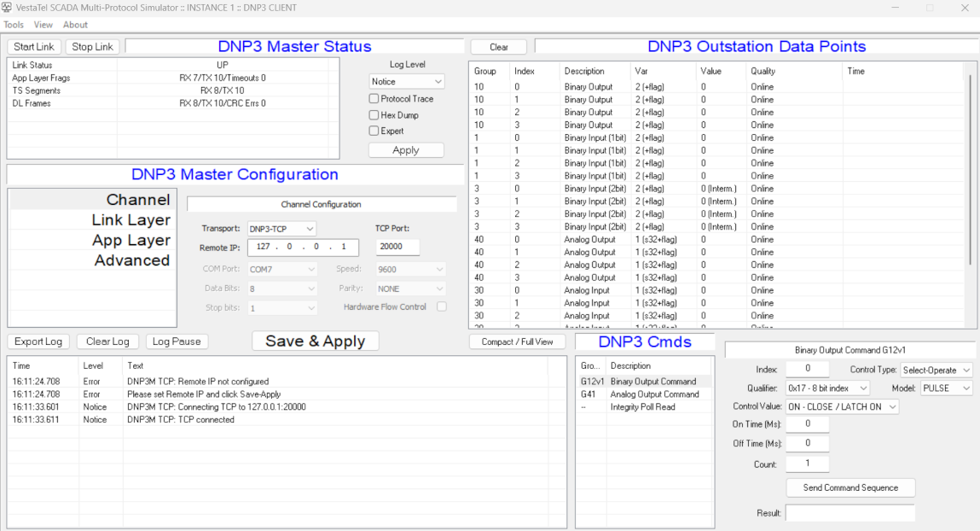Check the Expert log option
Screen dimensions: 980x531
click(x=374, y=131)
